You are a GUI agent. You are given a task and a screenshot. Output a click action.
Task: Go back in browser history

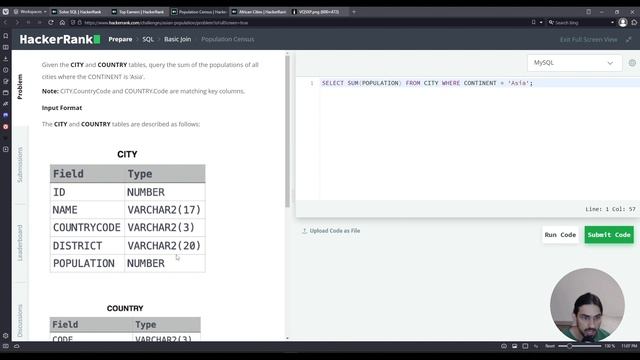[x=6, y=22]
